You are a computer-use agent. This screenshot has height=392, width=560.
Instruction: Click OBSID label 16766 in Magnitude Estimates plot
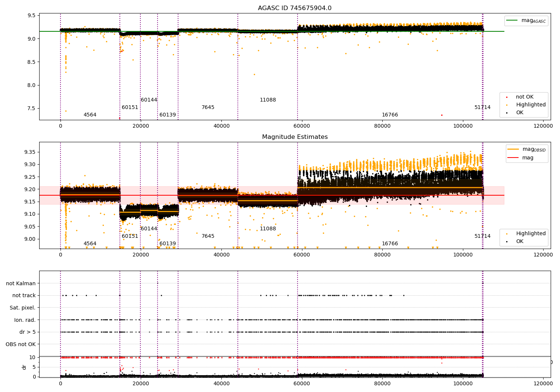point(390,244)
